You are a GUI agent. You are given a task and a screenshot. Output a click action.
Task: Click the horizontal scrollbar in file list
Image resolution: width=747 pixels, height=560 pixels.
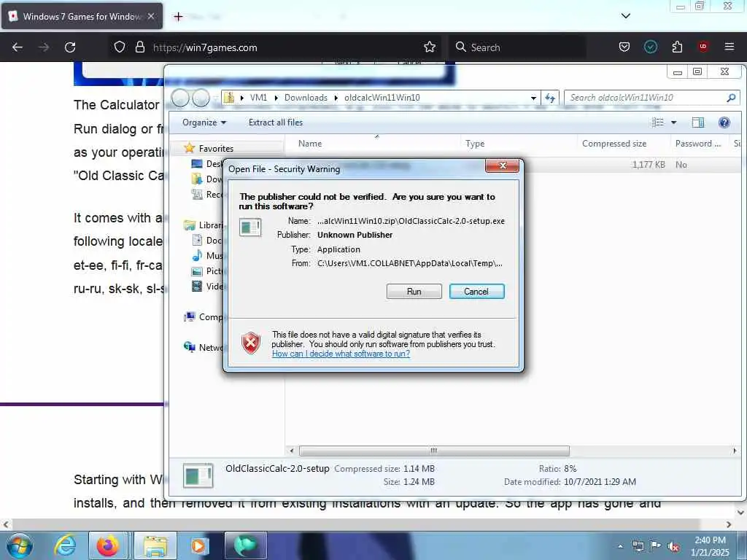point(434,451)
